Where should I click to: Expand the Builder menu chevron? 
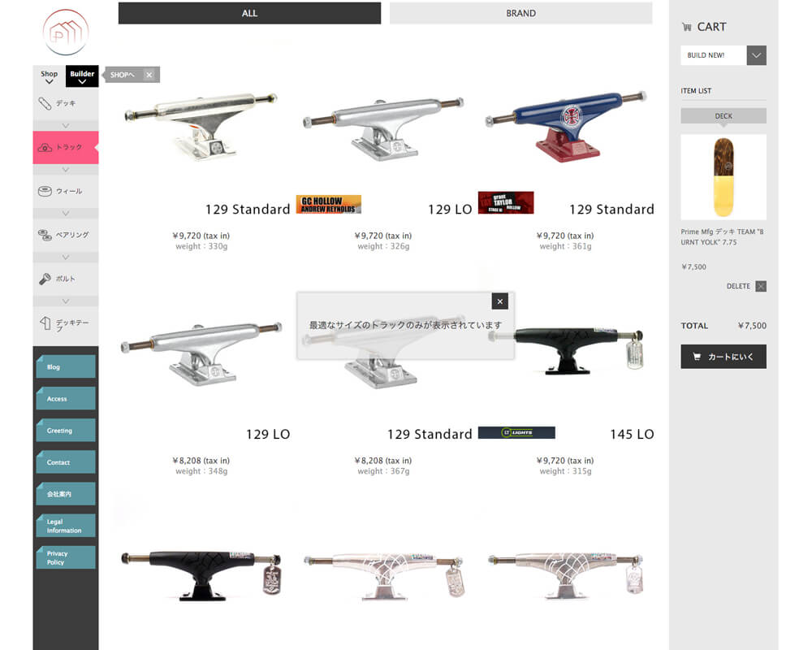click(x=82, y=82)
